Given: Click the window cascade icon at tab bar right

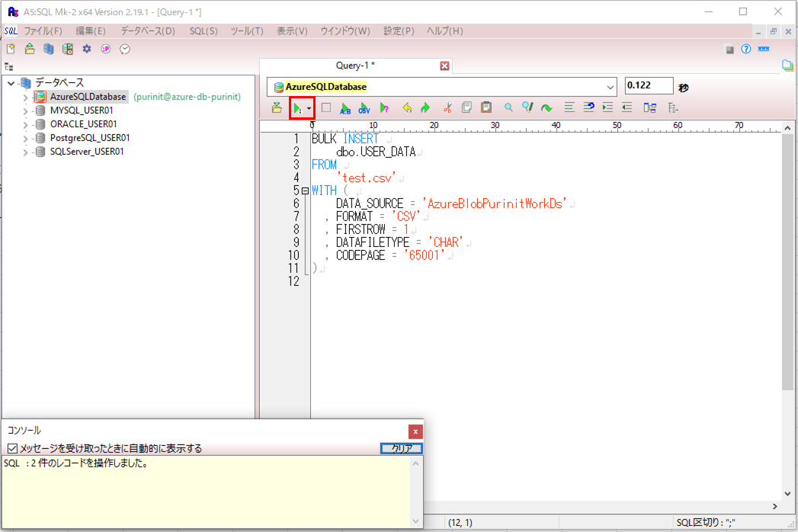Looking at the screenshot, I should pyautogui.click(x=787, y=65).
